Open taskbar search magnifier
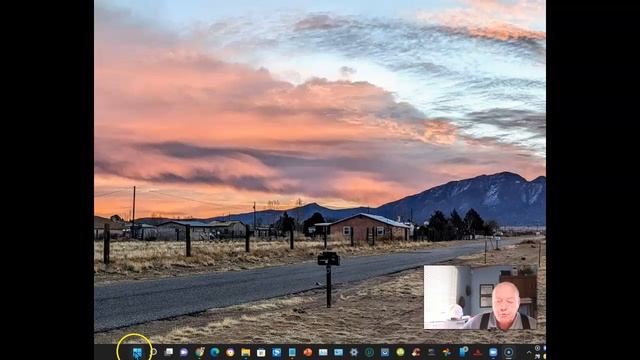 coord(153,352)
